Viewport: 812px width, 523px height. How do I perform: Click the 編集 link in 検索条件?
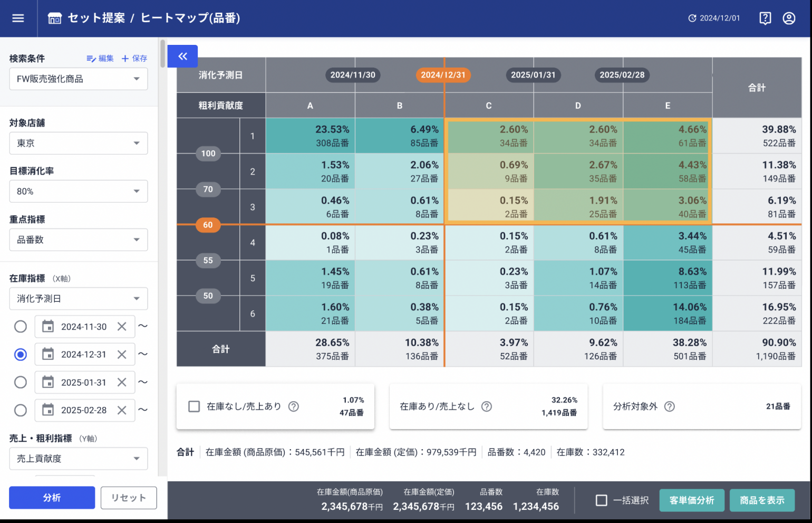point(100,59)
